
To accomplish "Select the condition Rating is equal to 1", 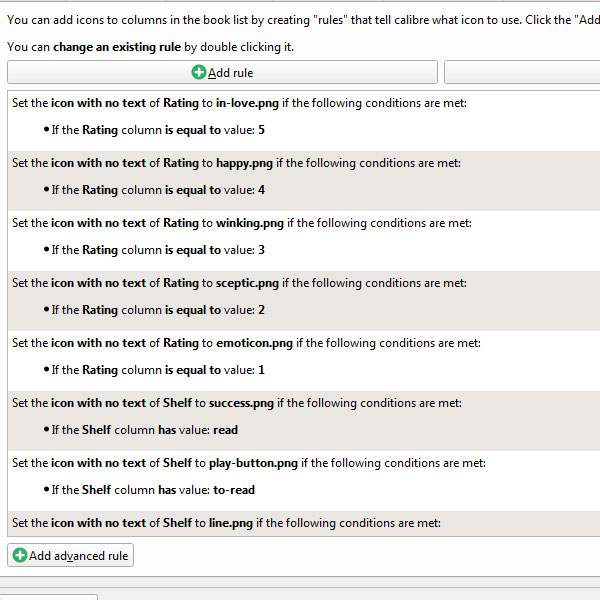I will pos(158,370).
